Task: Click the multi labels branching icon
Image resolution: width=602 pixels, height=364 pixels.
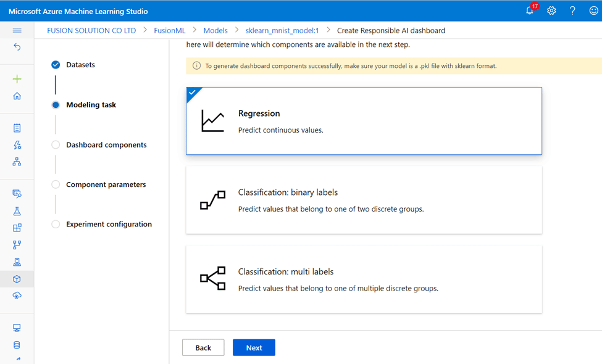Action: [x=212, y=278]
